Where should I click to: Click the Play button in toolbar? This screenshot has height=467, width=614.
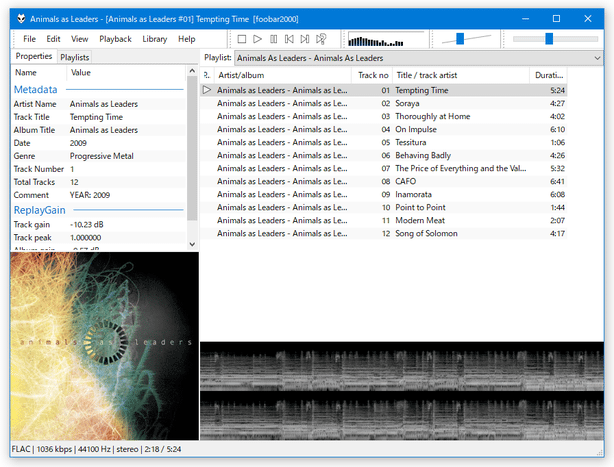(x=257, y=39)
